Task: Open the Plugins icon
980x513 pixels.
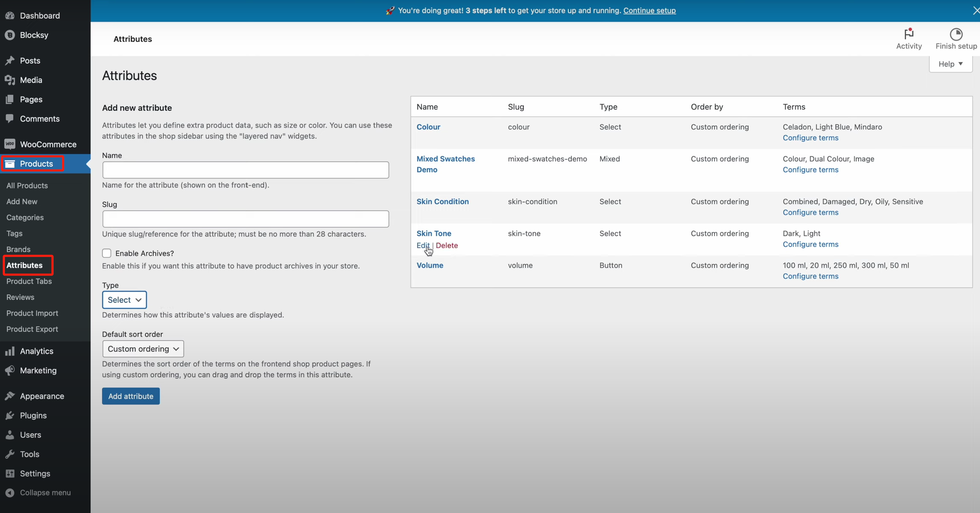Action: [x=10, y=415]
